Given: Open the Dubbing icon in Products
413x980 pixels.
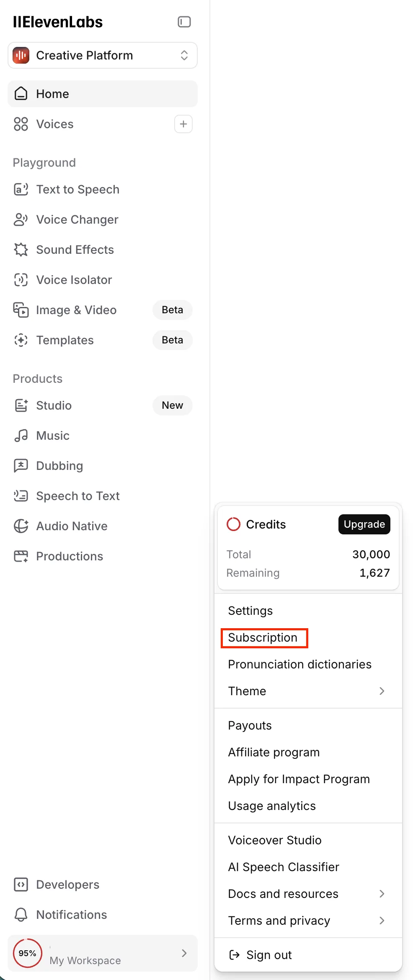Looking at the screenshot, I should pyautogui.click(x=21, y=466).
